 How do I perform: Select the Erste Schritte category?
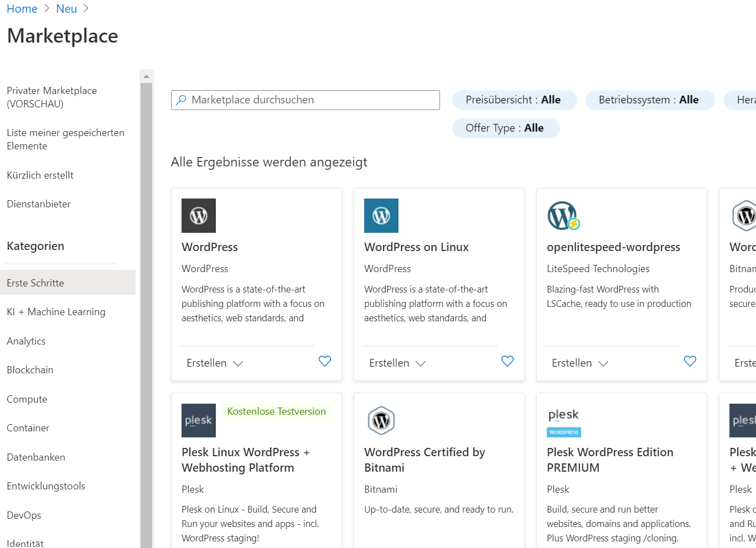68,283
